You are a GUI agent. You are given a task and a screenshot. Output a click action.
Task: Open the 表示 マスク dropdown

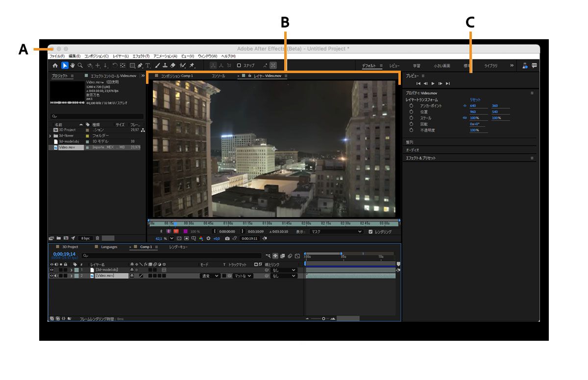click(337, 231)
